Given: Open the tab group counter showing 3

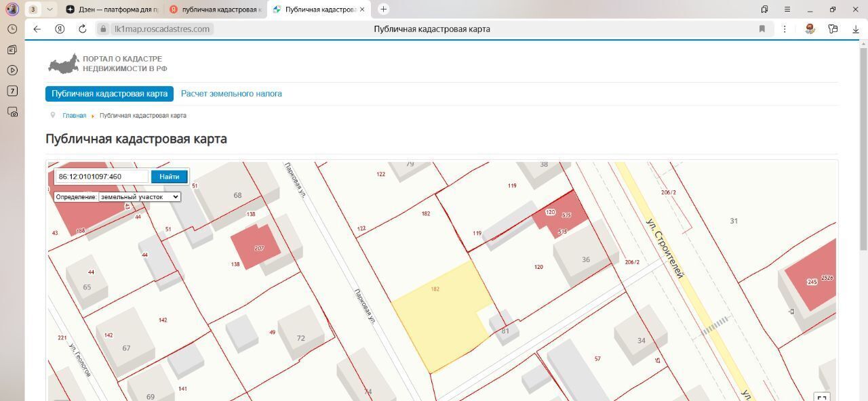Looking at the screenshot, I should tap(33, 9).
